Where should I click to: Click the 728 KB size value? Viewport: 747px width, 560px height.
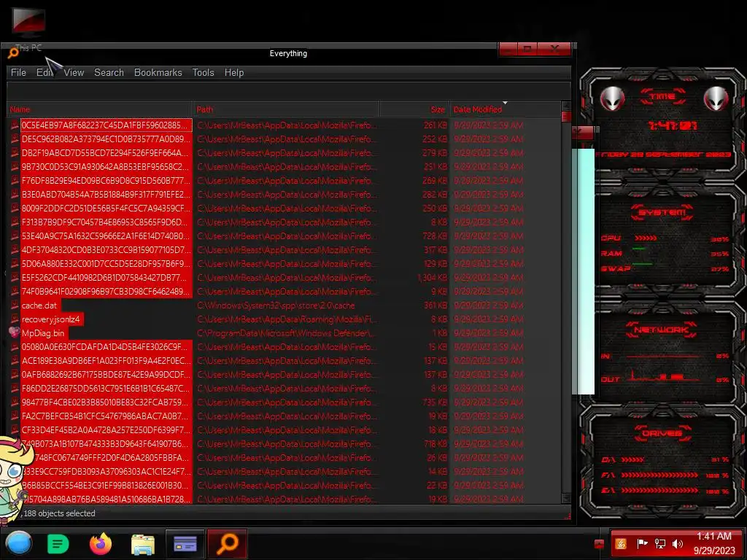[x=435, y=236]
